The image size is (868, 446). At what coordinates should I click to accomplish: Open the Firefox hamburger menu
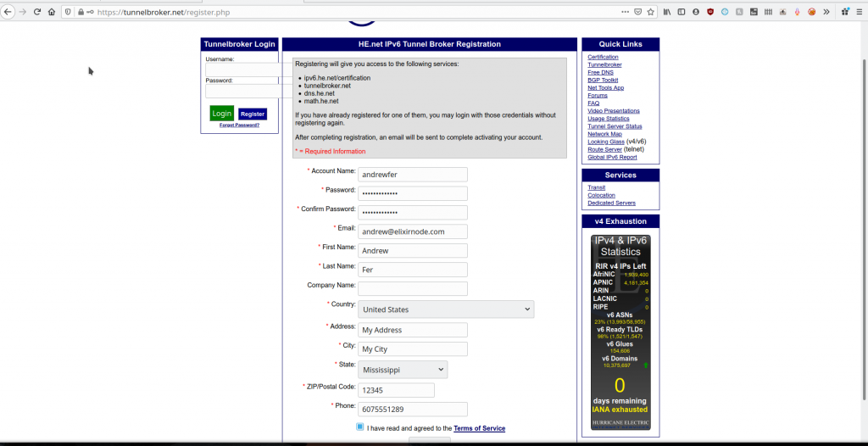860,12
